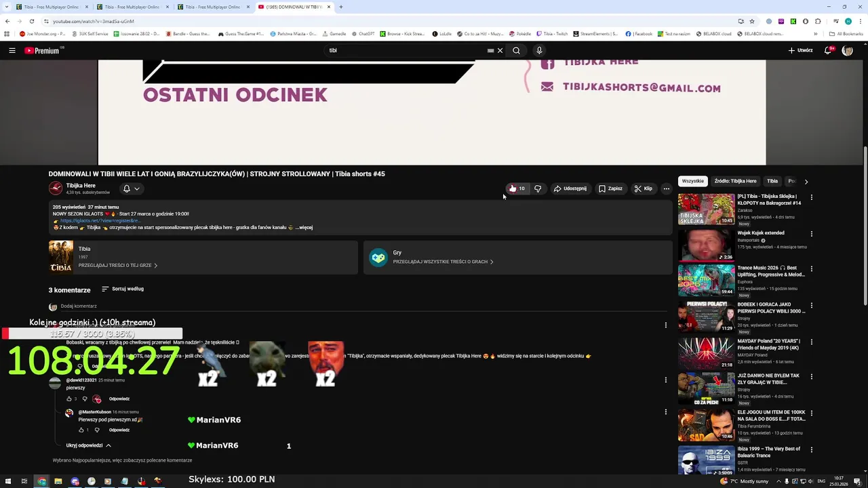
Task: Run the search with magnifier button
Action: click(516, 50)
